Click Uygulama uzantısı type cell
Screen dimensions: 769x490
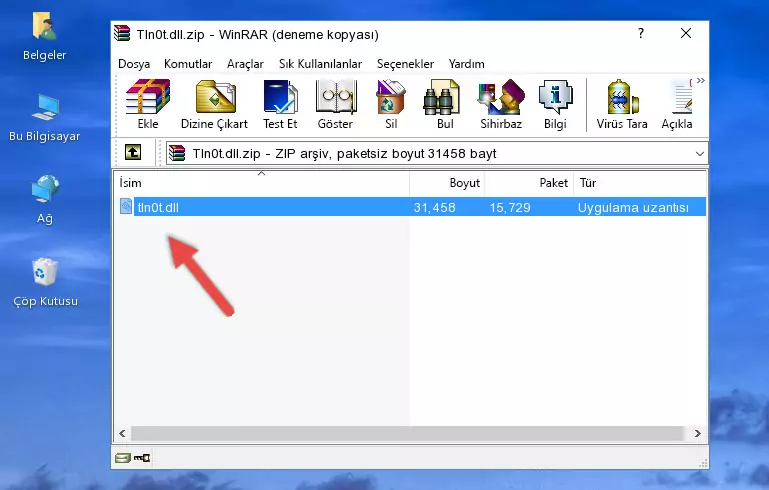pos(633,207)
